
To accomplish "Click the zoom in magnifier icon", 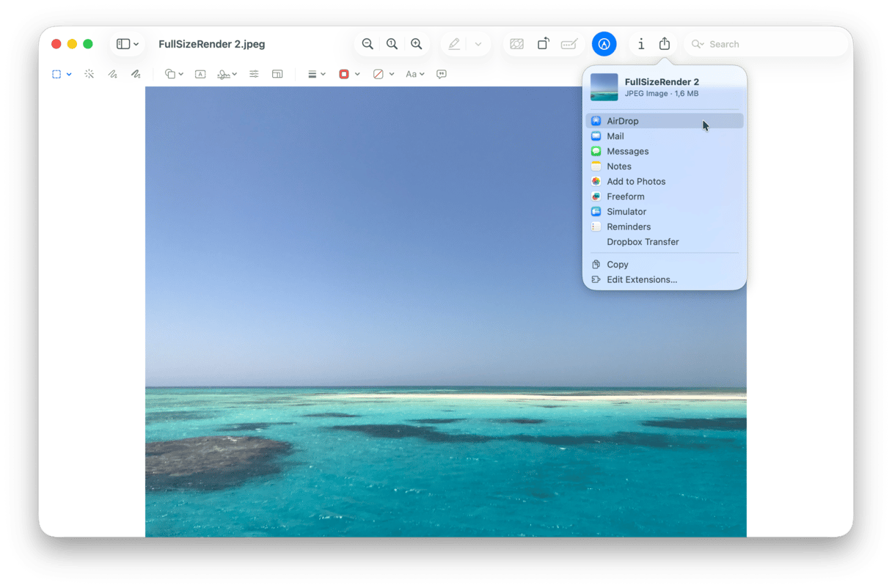I will click(x=417, y=44).
